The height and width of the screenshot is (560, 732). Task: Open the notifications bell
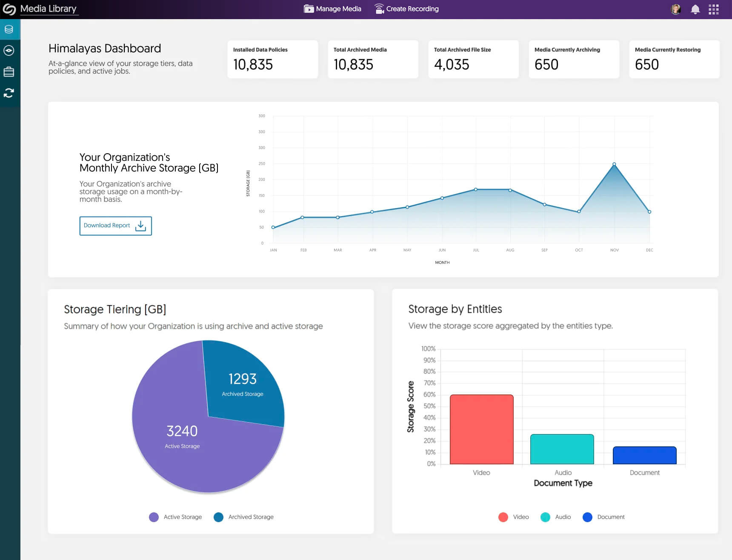coord(695,9)
